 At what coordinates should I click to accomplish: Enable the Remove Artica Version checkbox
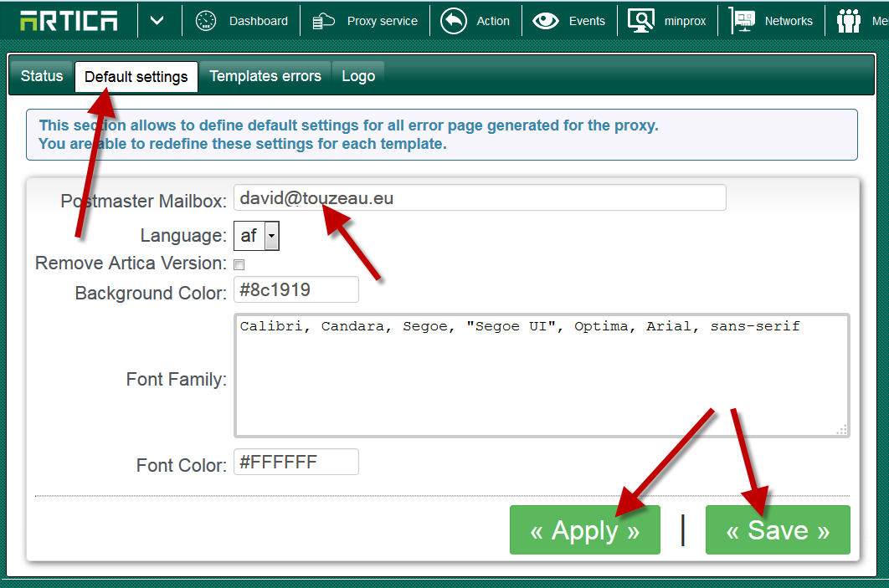[239, 263]
